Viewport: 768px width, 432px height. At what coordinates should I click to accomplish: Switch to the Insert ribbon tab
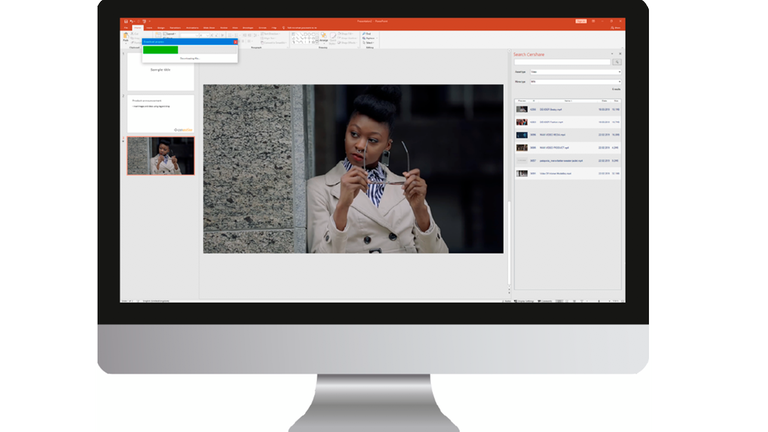point(149,28)
